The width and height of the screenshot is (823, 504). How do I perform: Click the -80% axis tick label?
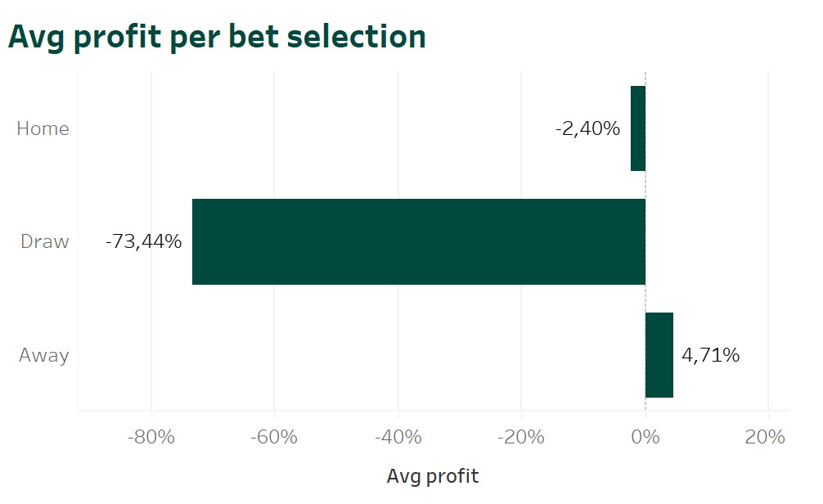tap(151, 437)
